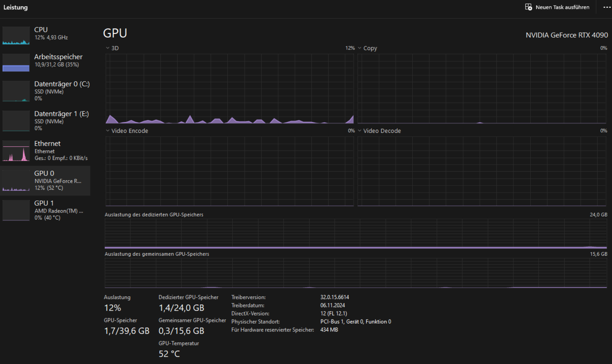Select Ethernet in the sidebar
The width and height of the screenshot is (612, 364).
(x=45, y=151)
